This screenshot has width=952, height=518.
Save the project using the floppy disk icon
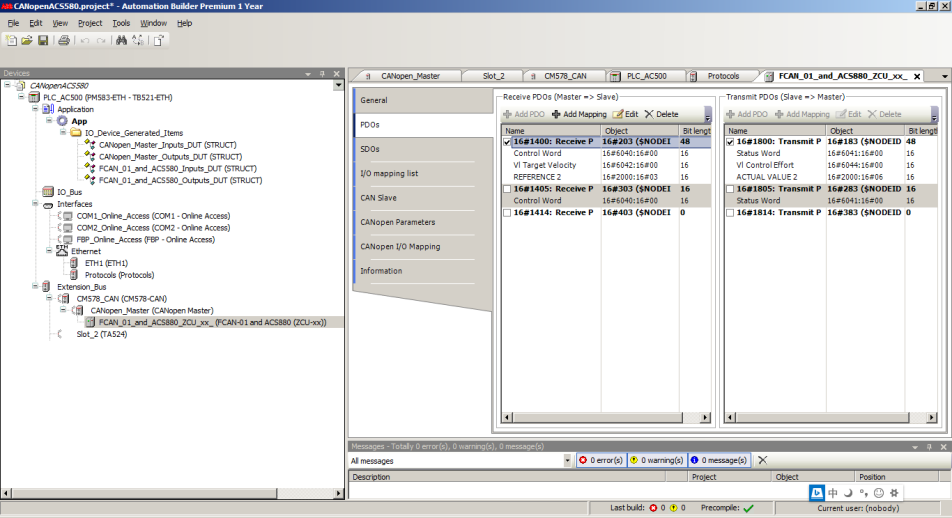click(43, 40)
